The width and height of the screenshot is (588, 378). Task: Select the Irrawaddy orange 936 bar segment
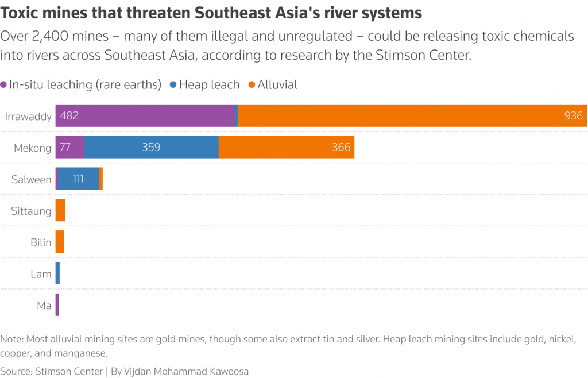click(x=412, y=115)
